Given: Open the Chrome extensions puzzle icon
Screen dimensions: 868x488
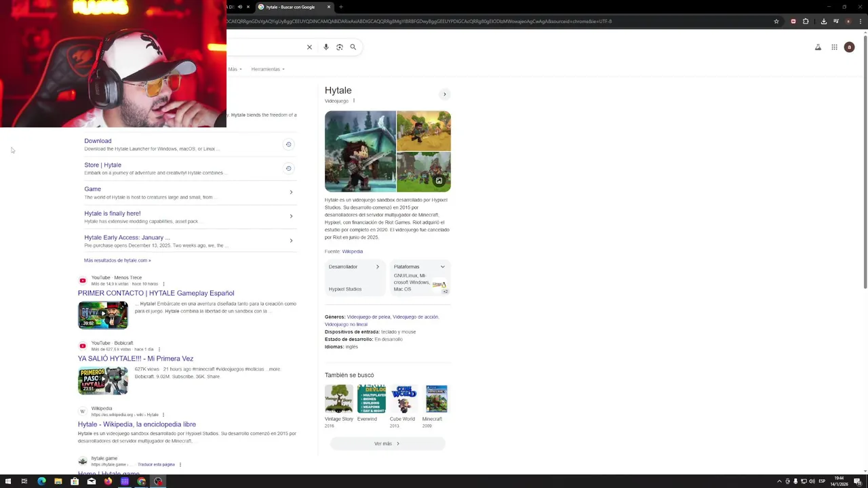Looking at the screenshot, I should click(806, 21).
